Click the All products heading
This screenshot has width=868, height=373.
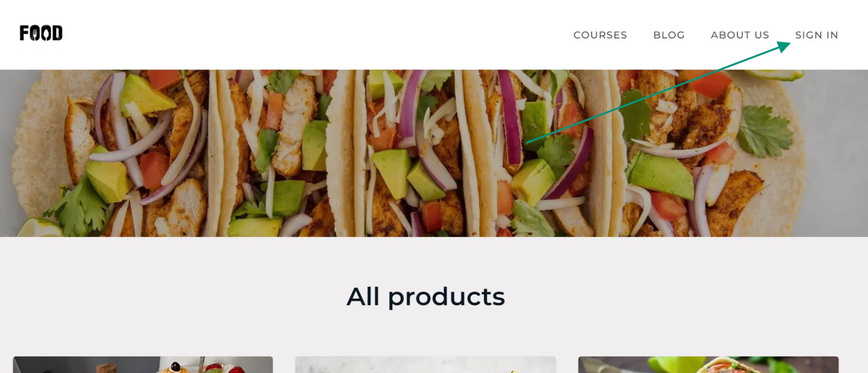[426, 297]
